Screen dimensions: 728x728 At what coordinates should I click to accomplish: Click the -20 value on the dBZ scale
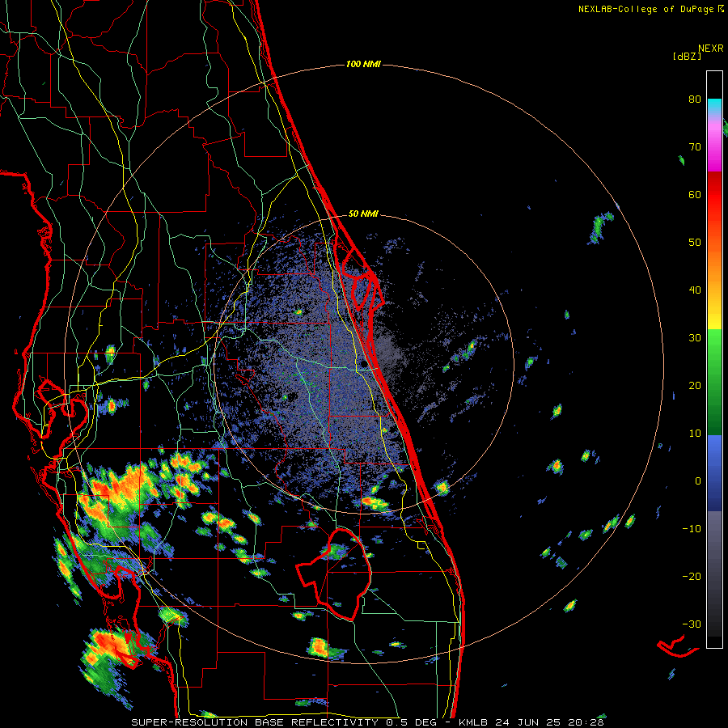[692, 577]
